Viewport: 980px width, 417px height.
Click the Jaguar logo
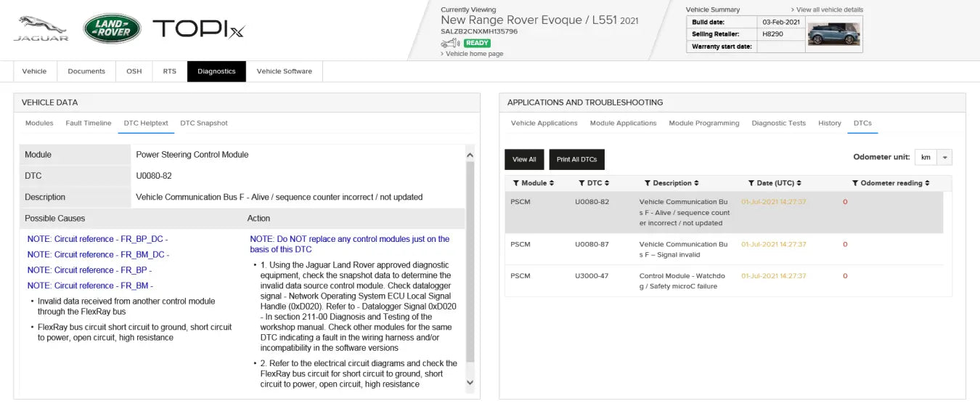[41, 28]
